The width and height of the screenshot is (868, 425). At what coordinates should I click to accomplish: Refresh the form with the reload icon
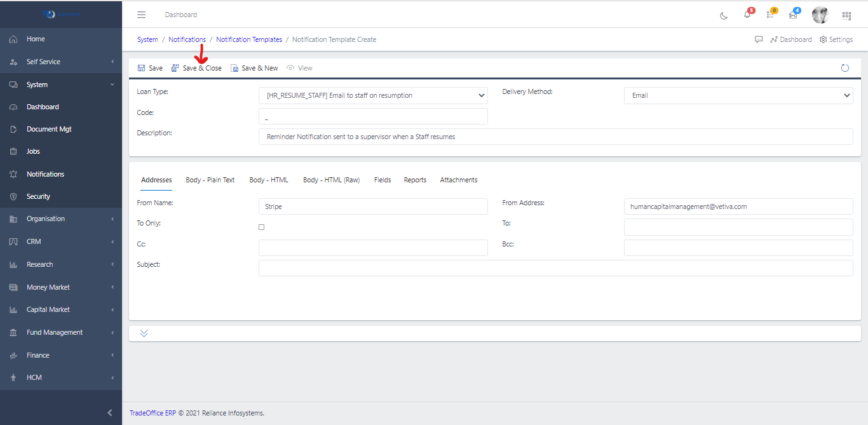[845, 67]
